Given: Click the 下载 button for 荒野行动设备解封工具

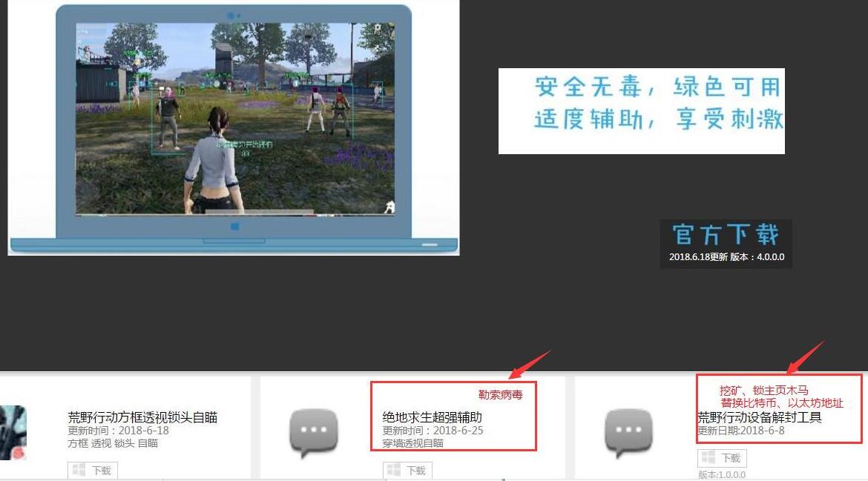Looking at the screenshot, I should pyautogui.click(x=723, y=457).
